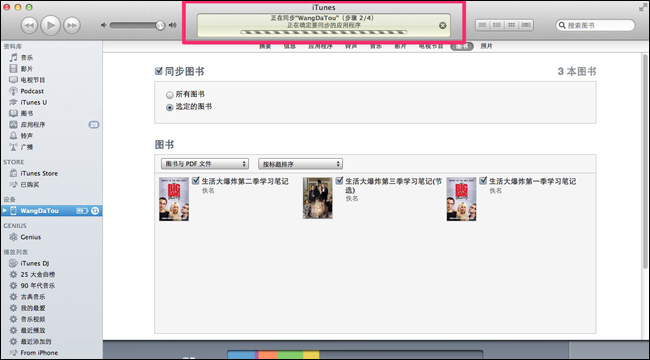This screenshot has width=650, height=360.
Task: Open the 图书与 PDF 文件 filter dropdown
Action: (205, 164)
